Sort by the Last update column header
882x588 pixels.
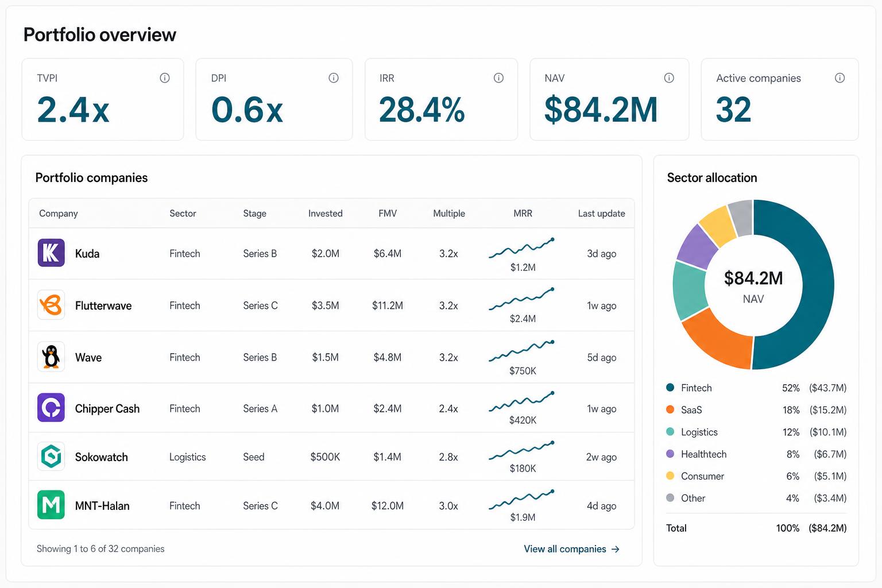pos(601,214)
